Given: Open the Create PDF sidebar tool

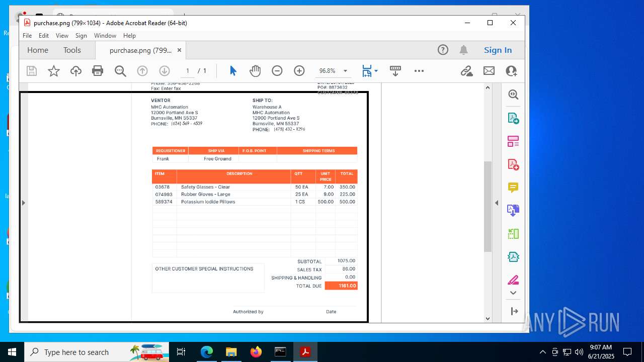Looking at the screenshot, I should [513, 164].
